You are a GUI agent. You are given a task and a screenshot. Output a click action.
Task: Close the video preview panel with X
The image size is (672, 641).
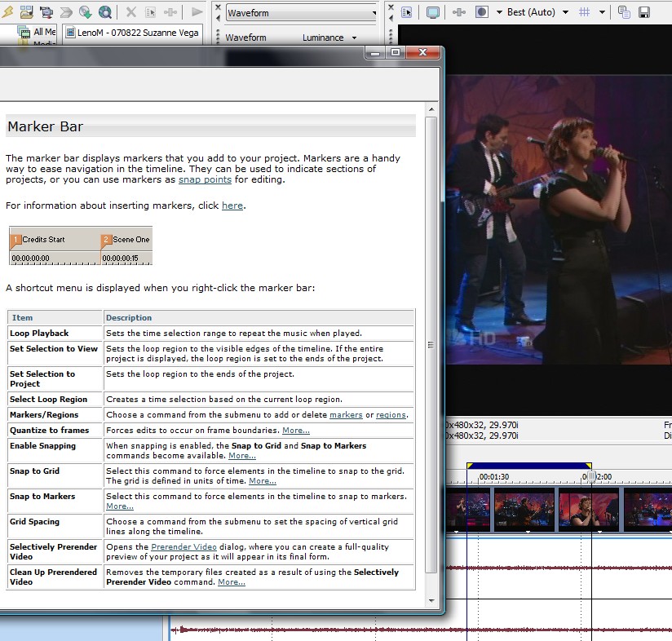coord(391,7)
